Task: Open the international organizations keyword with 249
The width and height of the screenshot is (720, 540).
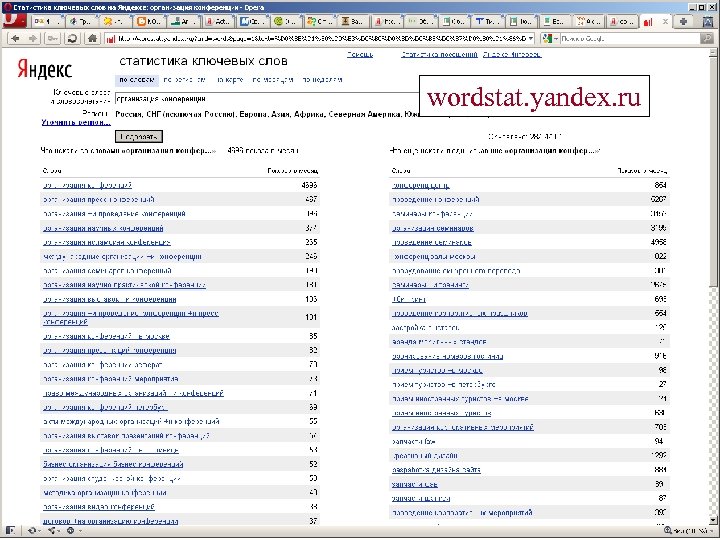Action: [122, 257]
